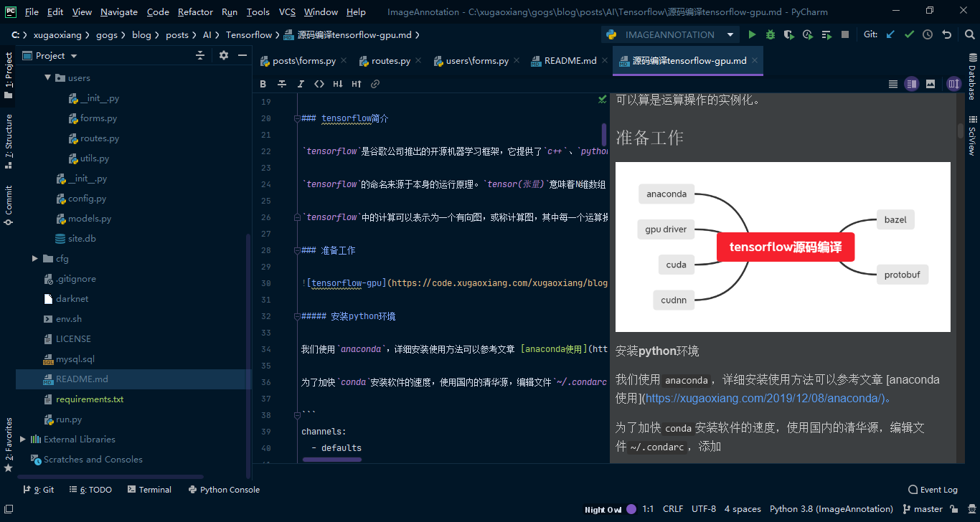Fold the 准备工作 heading on line 28
This screenshot has width=980, height=522.
click(296, 250)
